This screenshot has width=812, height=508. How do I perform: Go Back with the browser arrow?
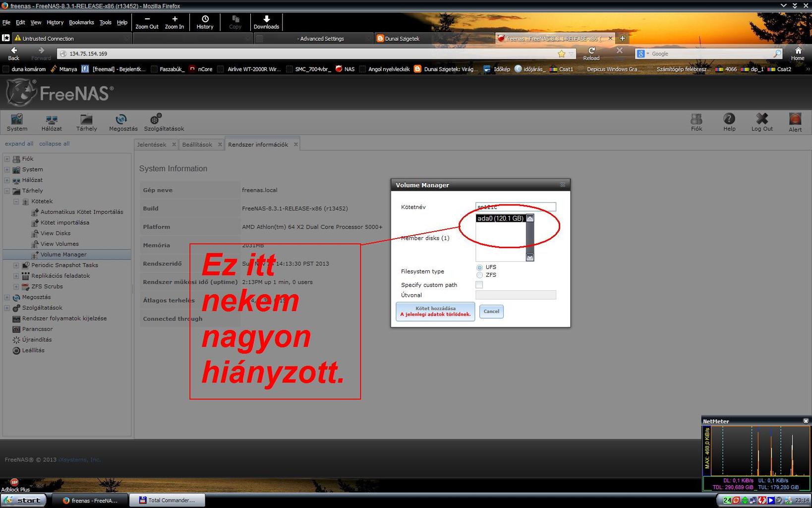14,54
